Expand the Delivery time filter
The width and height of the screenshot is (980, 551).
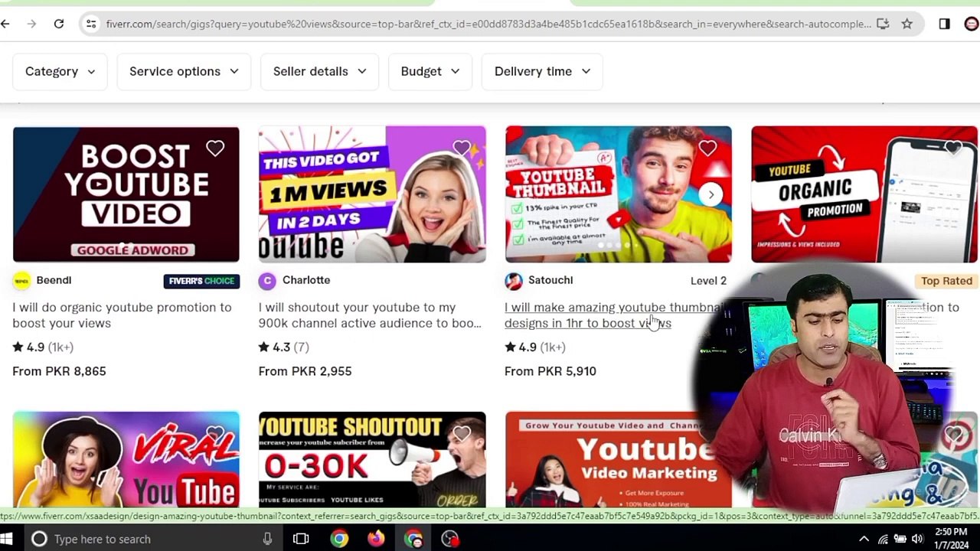(542, 71)
